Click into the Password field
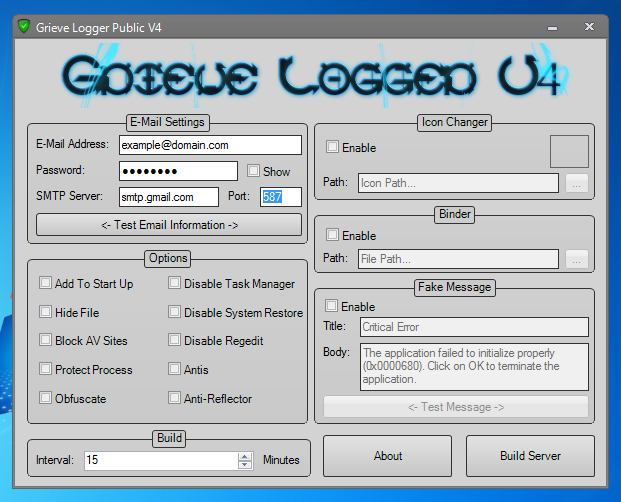The width and height of the screenshot is (621, 502). click(x=178, y=171)
